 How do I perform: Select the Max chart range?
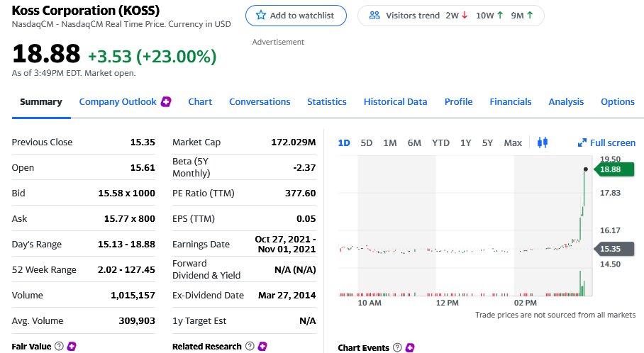pos(513,143)
